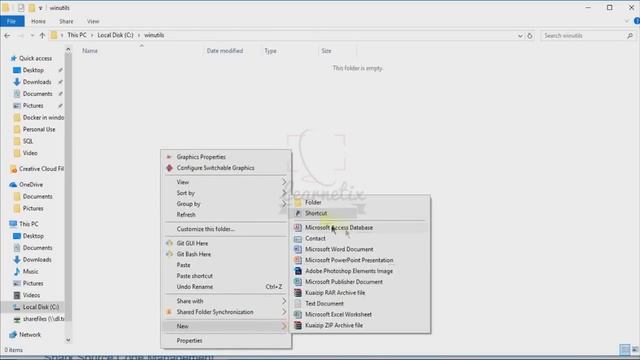
Task: Open the address bar history dropdown
Action: [x=520, y=36]
